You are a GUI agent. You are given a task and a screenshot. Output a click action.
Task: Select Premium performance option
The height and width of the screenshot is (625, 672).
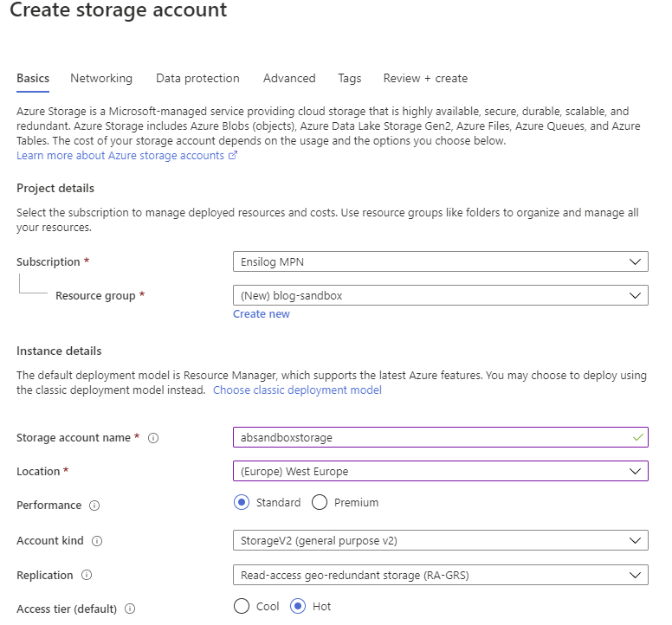pyautogui.click(x=320, y=502)
